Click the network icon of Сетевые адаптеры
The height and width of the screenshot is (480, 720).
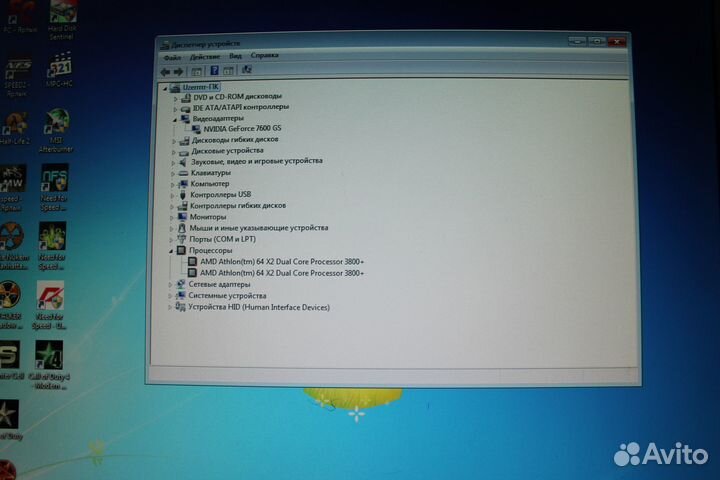coord(181,285)
